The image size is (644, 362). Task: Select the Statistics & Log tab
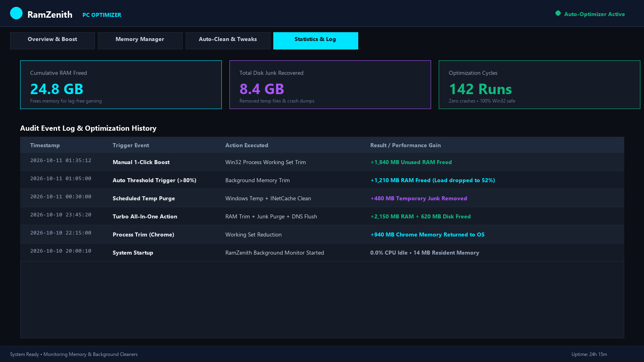click(x=316, y=41)
